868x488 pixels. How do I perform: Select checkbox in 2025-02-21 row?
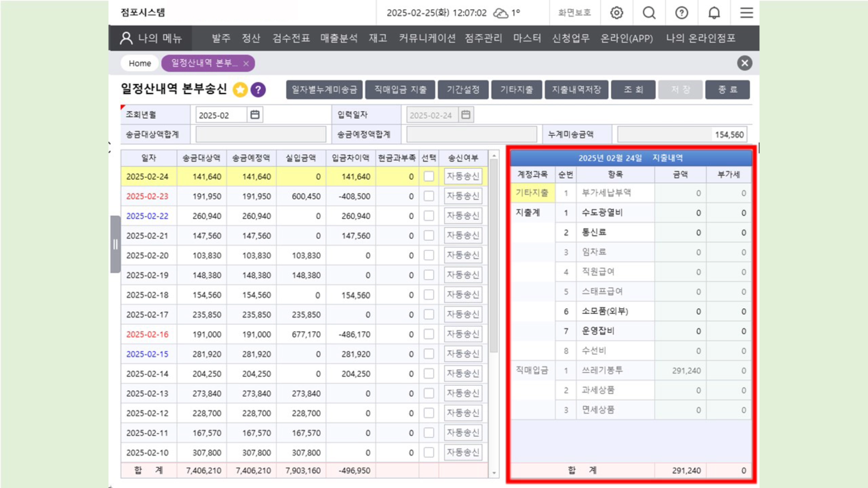tap(429, 235)
